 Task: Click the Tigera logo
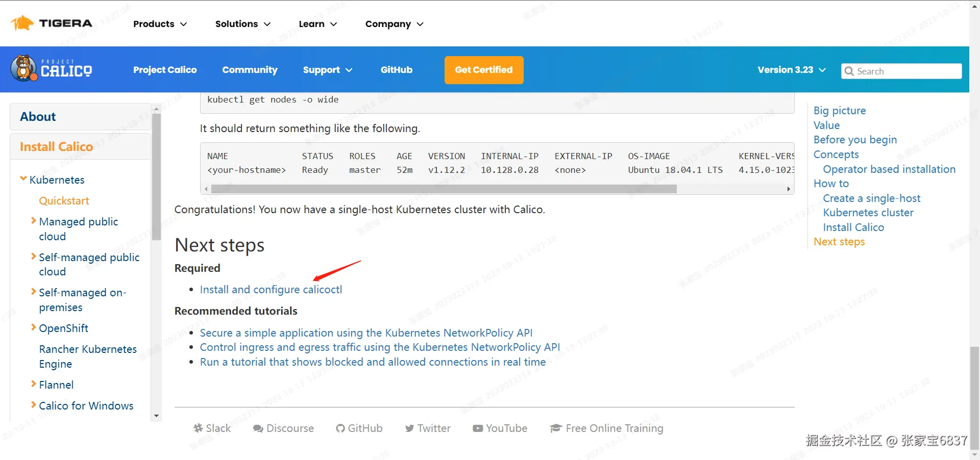tap(52, 23)
